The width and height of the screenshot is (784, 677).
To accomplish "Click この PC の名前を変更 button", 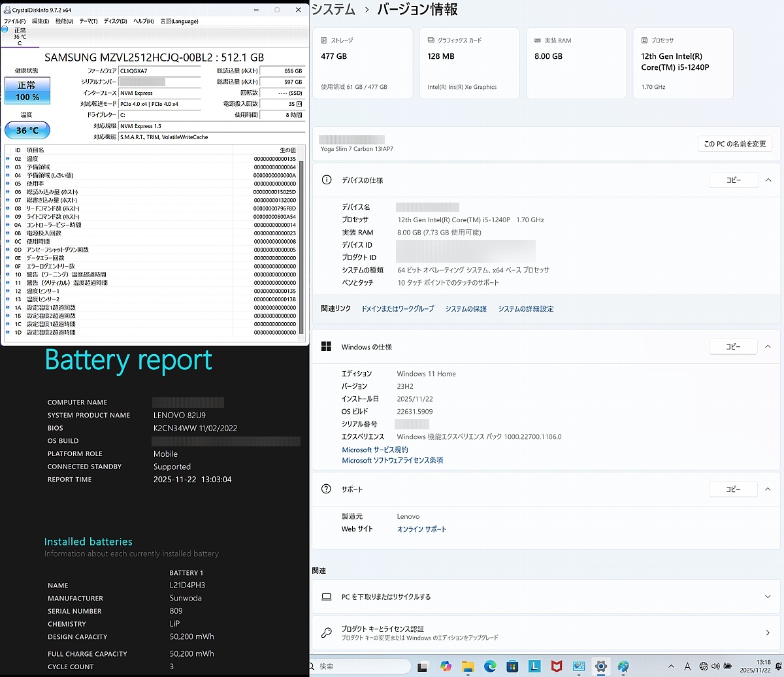I will click(735, 144).
